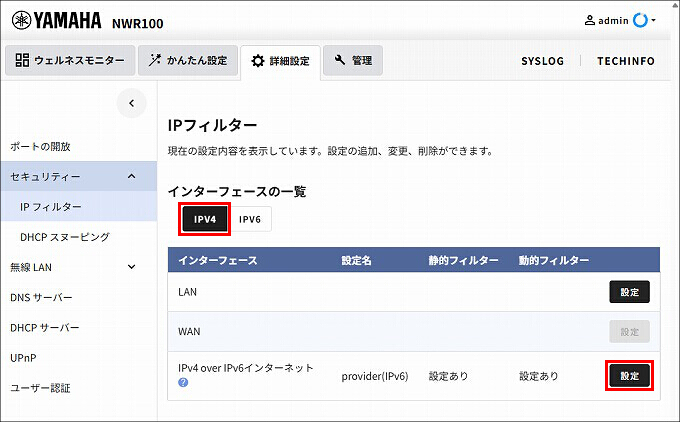Image resolution: width=680 pixels, height=422 pixels.
Task: Click the provider(IPv6) setting name
Action: click(375, 376)
